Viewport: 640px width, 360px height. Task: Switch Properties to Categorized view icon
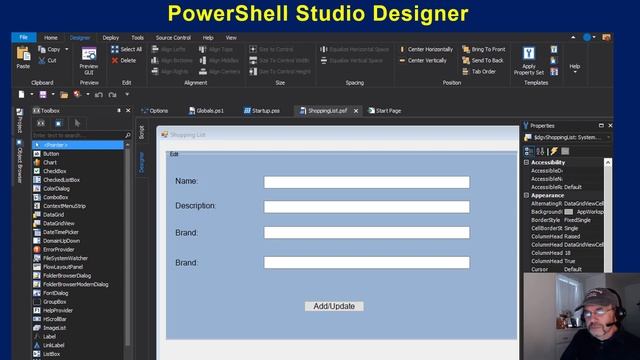[x=529, y=151]
